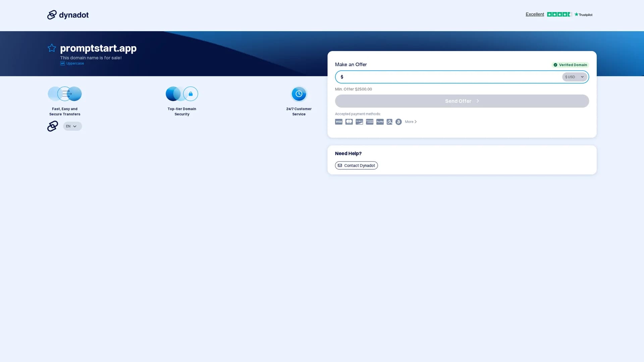Click the Bitcoin payment icon
644x362 pixels.
(398, 122)
